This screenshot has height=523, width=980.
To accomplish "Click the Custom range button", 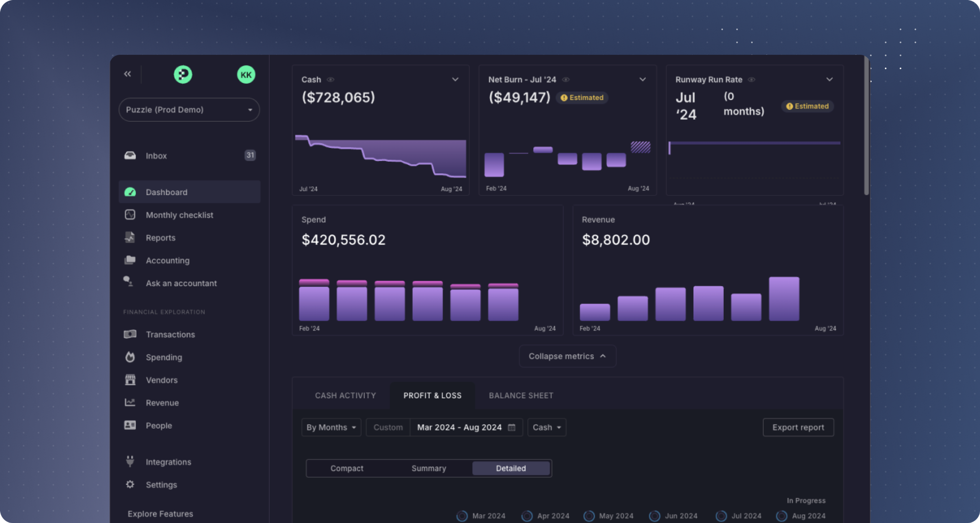I will point(388,427).
